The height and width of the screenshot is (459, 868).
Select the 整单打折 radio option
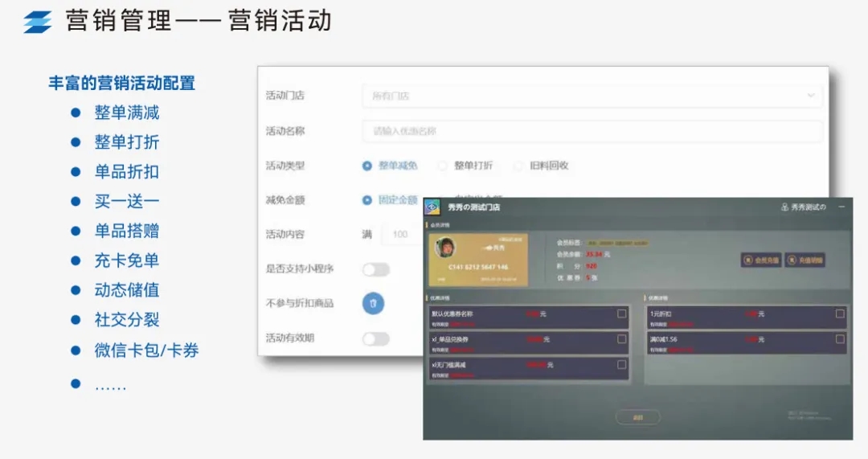pos(442,166)
